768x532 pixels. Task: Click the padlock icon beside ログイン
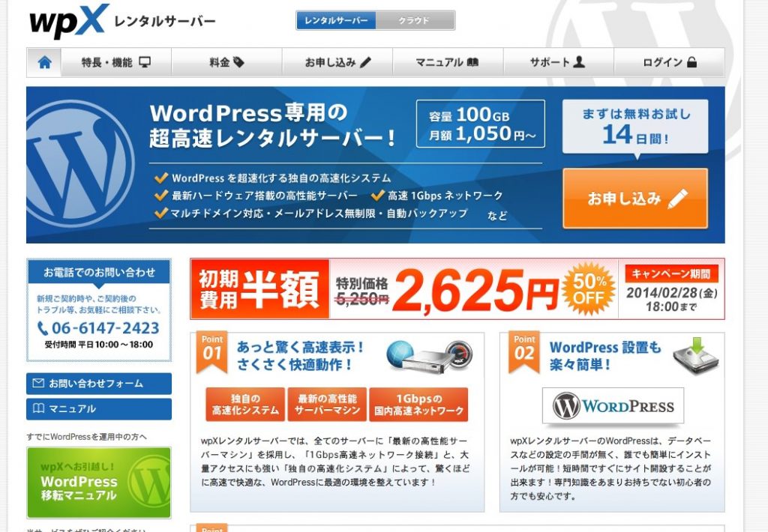[691, 61]
